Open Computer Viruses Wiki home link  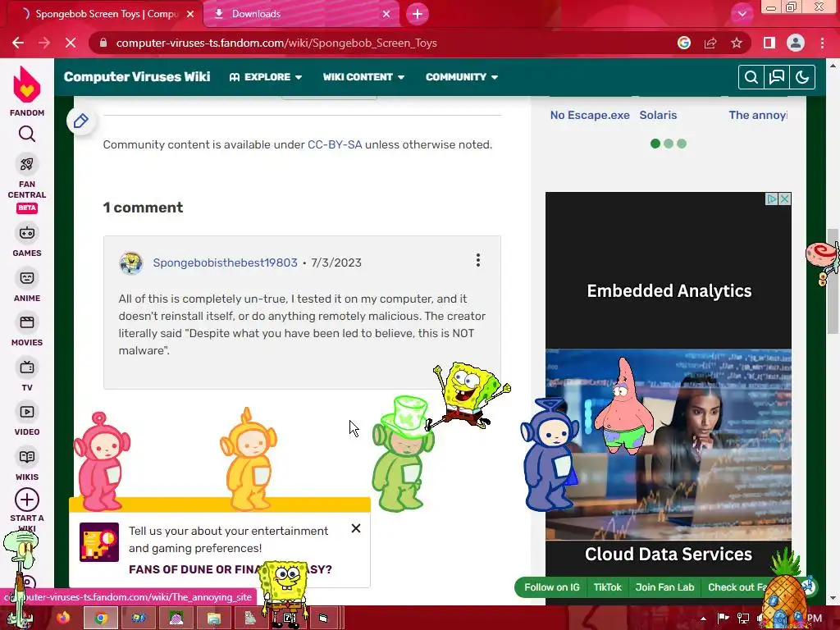[x=137, y=76]
